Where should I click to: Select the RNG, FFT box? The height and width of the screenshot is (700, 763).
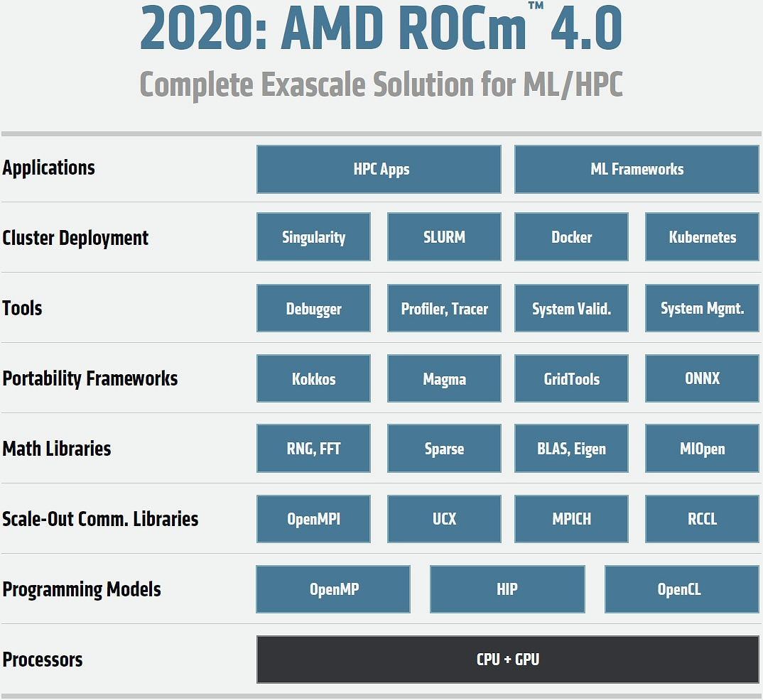[313, 448]
